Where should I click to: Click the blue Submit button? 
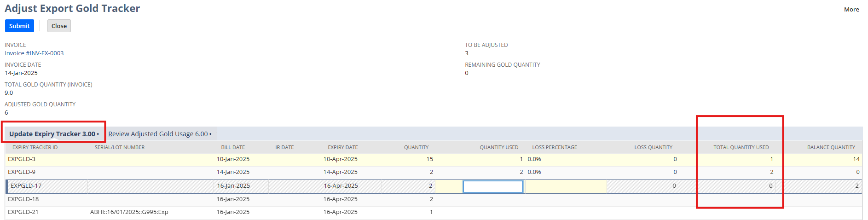[x=19, y=26]
